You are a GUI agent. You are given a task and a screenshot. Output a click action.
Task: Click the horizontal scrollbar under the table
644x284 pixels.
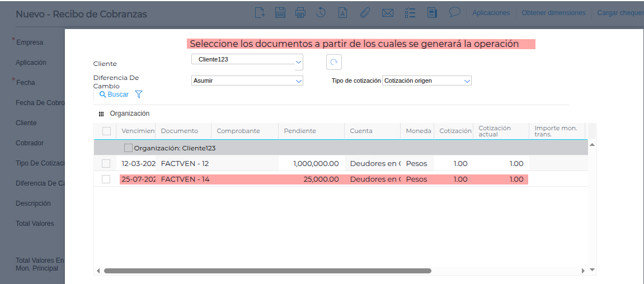[x=267, y=271]
